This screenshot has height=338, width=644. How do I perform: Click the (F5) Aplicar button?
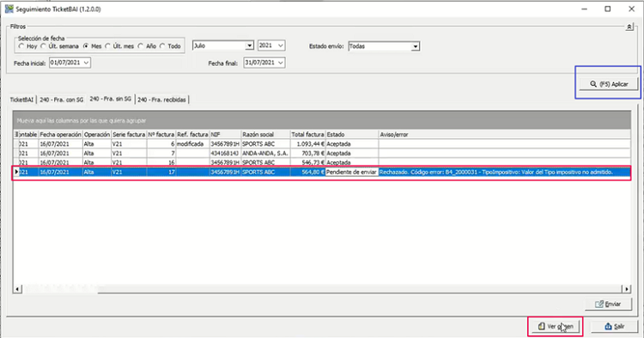tap(609, 84)
